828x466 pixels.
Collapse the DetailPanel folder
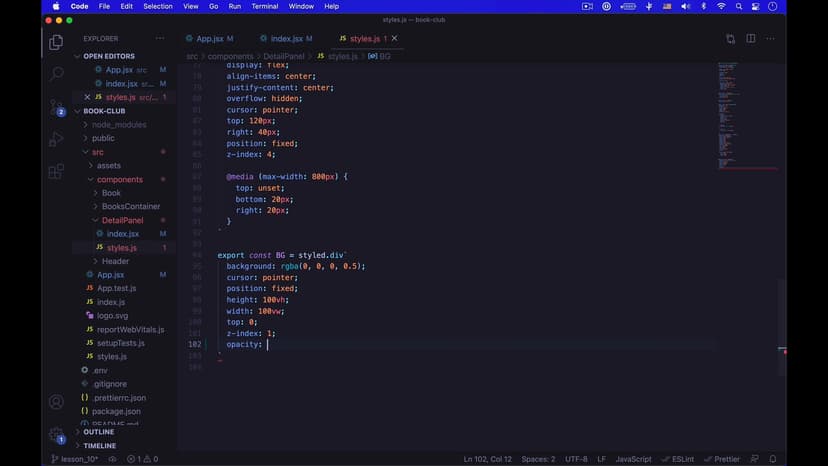[122, 220]
